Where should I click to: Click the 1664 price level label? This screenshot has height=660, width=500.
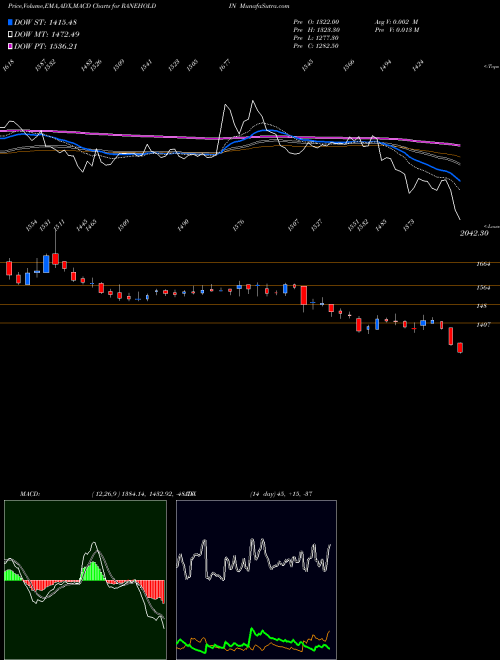(x=483, y=264)
